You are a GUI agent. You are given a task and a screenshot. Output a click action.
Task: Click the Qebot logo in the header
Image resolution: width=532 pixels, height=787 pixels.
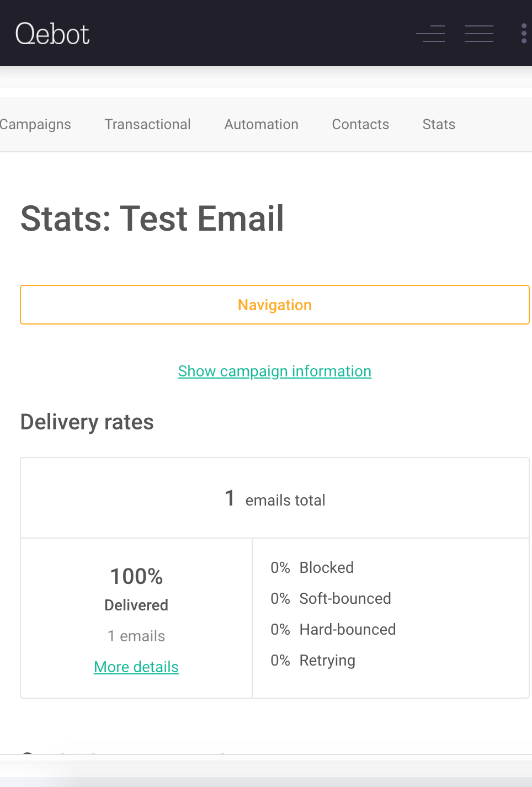click(52, 34)
